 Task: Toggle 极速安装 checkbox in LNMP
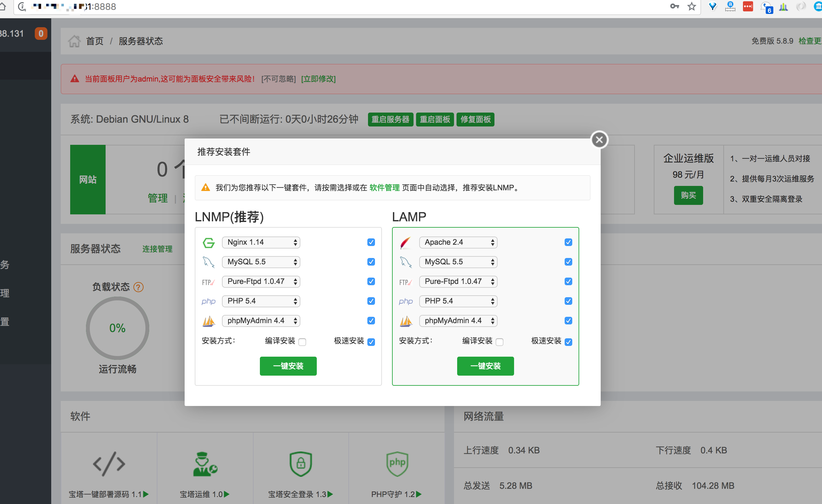pyautogui.click(x=371, y=342)
